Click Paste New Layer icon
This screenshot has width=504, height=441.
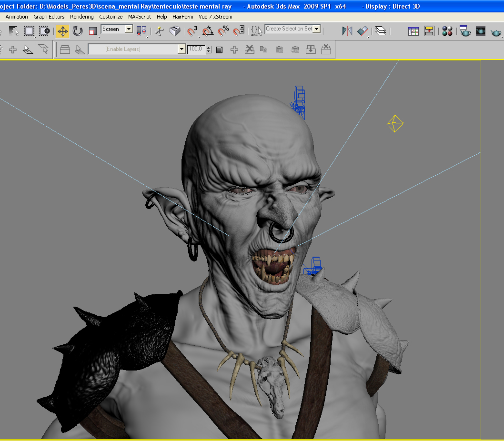[x=295, y=50]
